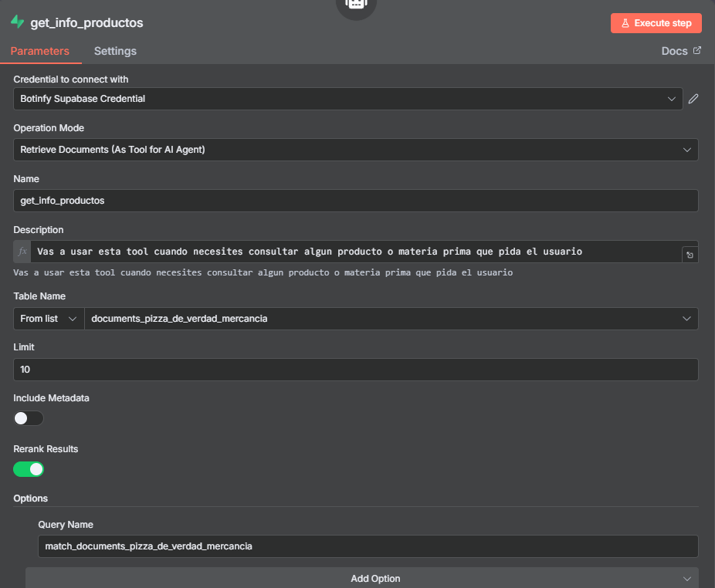Click the Query Name label
715x588 pixels.
(66, 525)
